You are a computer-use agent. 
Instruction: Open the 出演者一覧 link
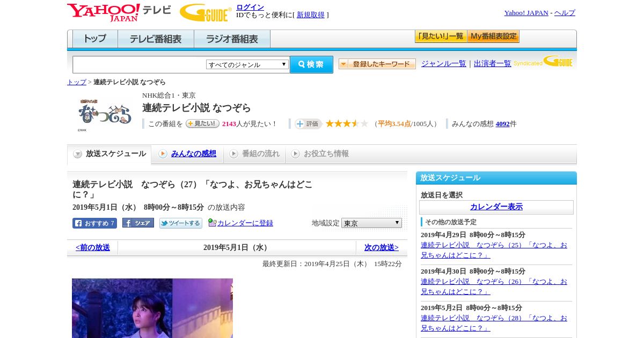[493, 64]
